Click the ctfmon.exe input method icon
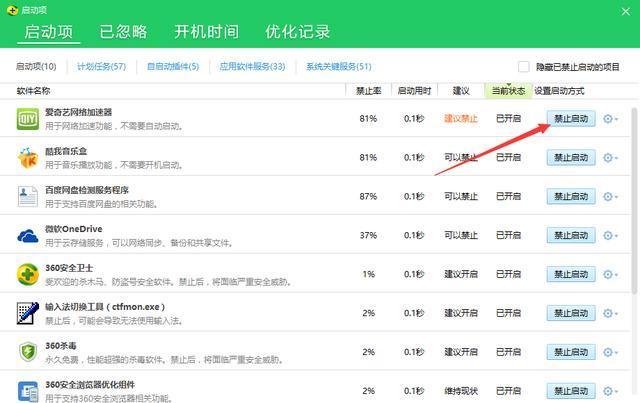This screenshot has height=403, width=640. [28, 313]
